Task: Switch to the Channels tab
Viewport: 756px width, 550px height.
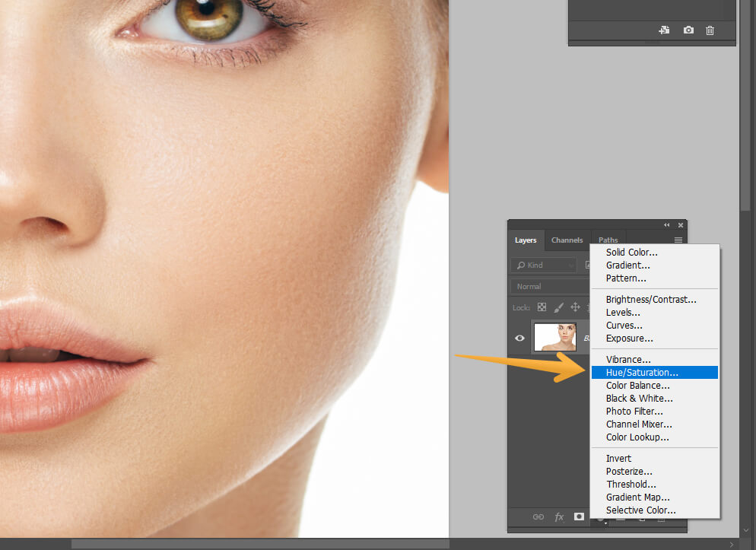Action: point(567,240)
